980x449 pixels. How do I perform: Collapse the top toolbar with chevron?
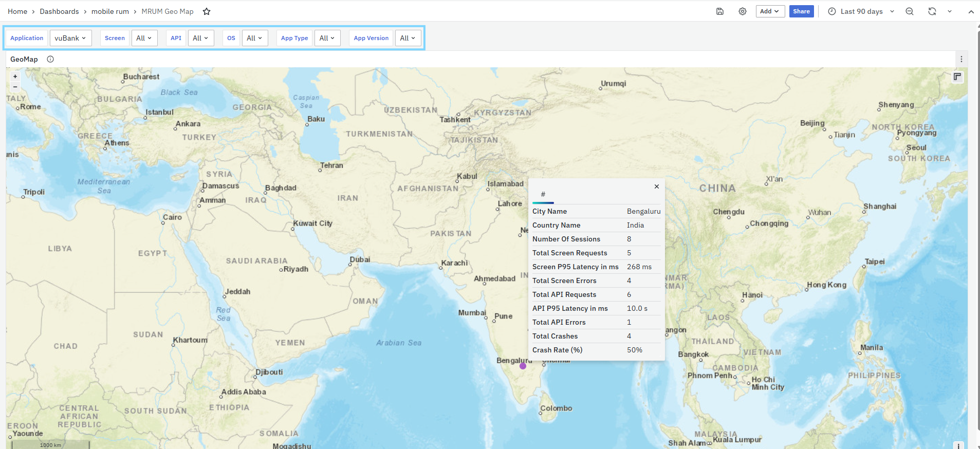click(971, 11)
